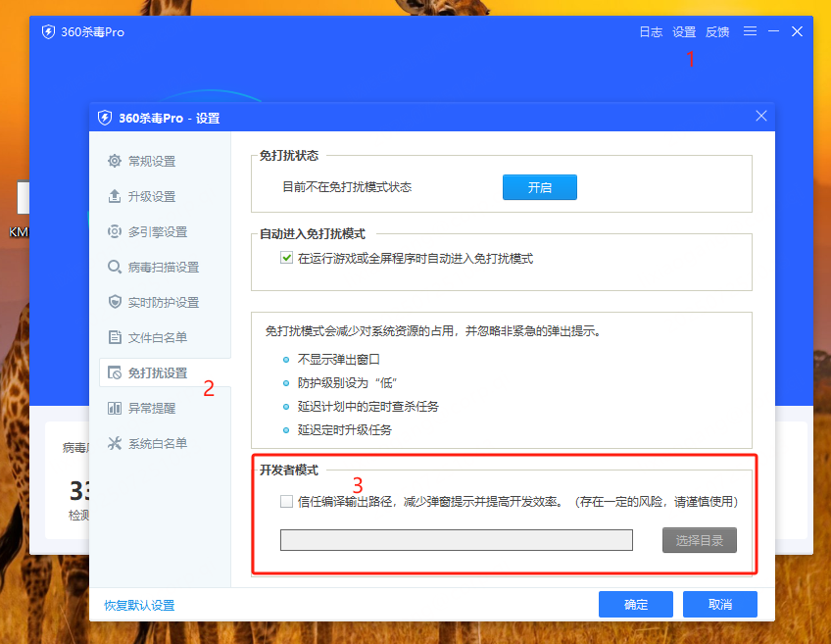Screen dimensions: 831x644
Task: Select the 免打扰设置 tab
Action: (165, 372)
